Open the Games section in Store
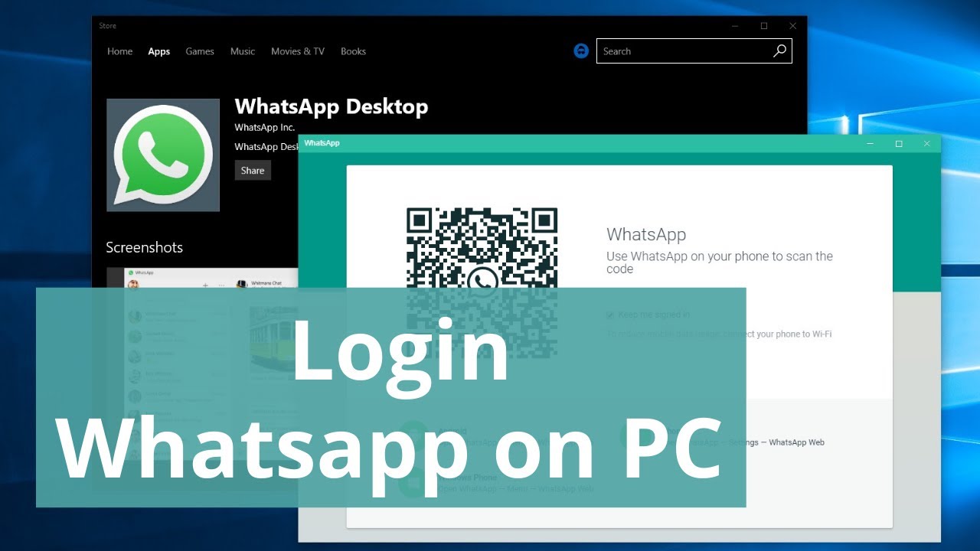This screenshot has width=980, height=551. [200, 51]
